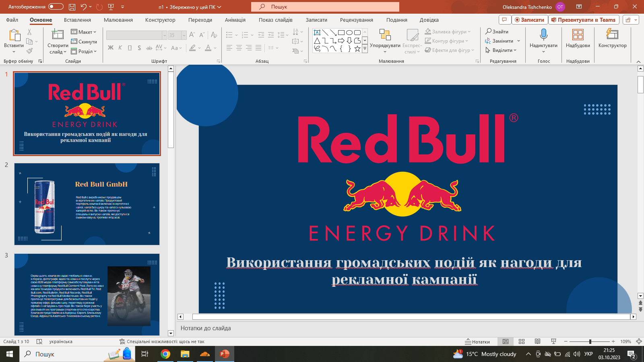Toggle the Нотатки notes pane
The image size is (644, 362).
point(477,341)
